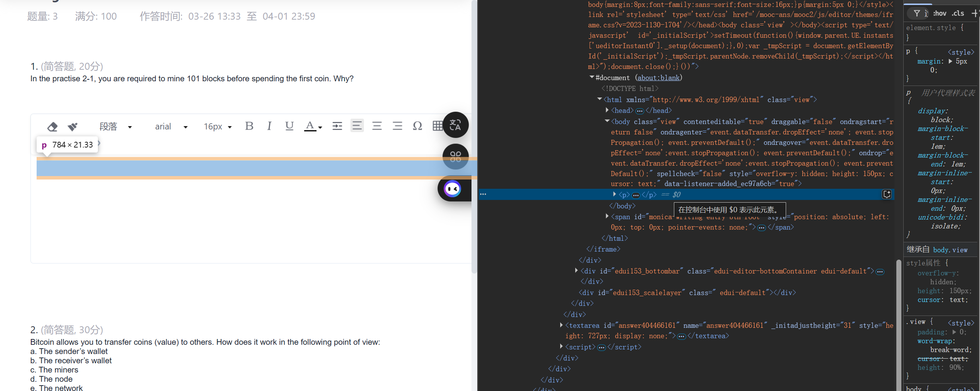This screenshot has width=980, height=391.
Task: Click the AI assistance icon on selected row
Action: pyautogui.click(x=887, y=194)
